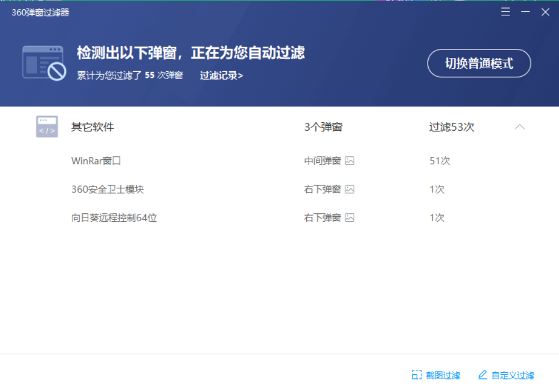Click 1次 count for 向日葵远程控制64位

[x=437, y=218]
